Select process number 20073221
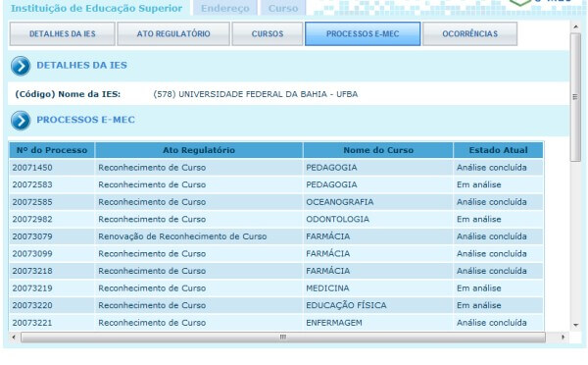Viewport: 588px width, 365px height. pyautogui.click(x=32, y=323)
